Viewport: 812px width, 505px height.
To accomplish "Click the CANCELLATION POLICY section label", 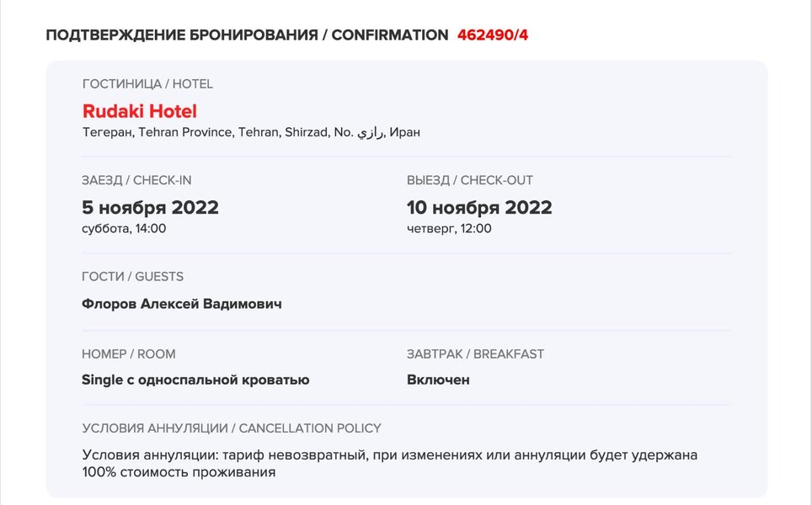I will point(232,428).
